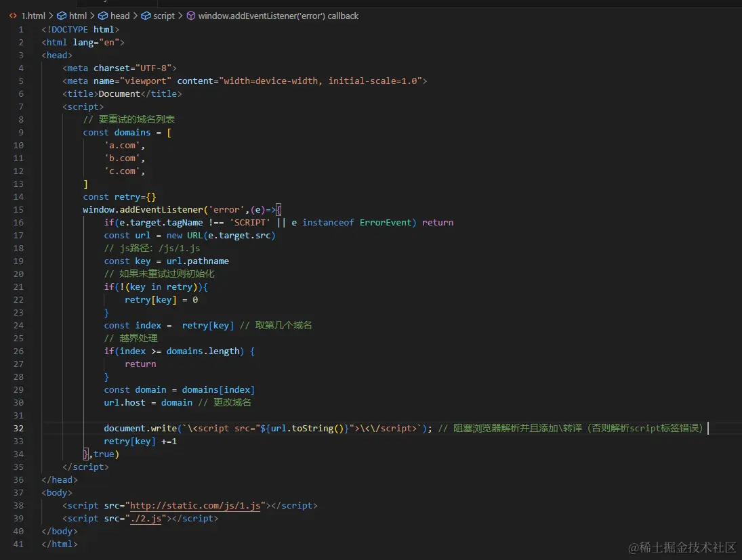Image resolution: width=742 pixels, height=560 pixels.
Task: Click domains.length in the if condition
Action: tap(203, 351)
